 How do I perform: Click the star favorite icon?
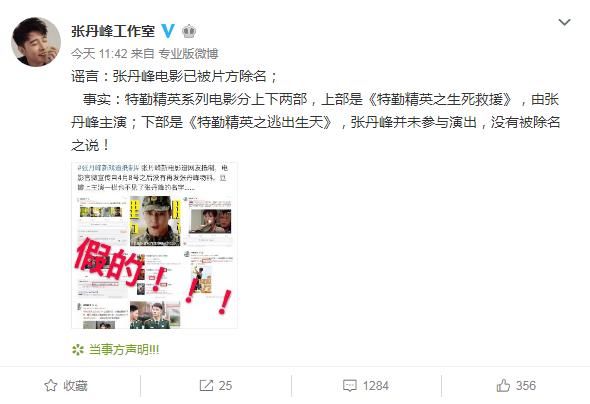coord(51,386)
